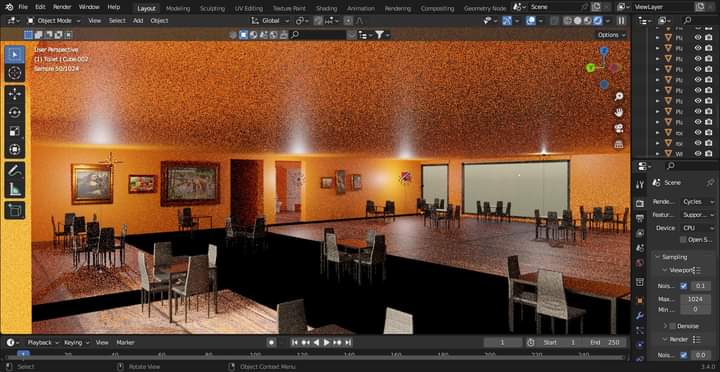Open the Object Mode dropdown
This screenshot has height=372, width=720.
click(x=53, y=21)
